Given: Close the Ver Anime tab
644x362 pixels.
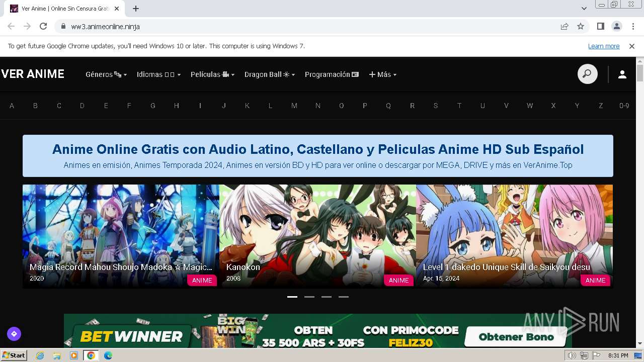Looking at the screenshot, I should click(x=117, y=9).
